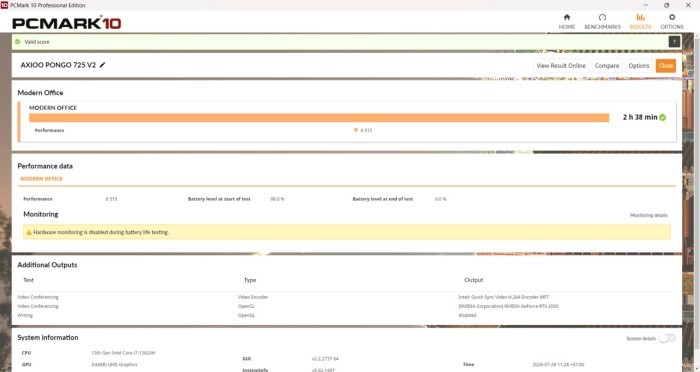Edit result name with the pencil icon
This screenshot has width=700, height=372.
tap(102, 65)
